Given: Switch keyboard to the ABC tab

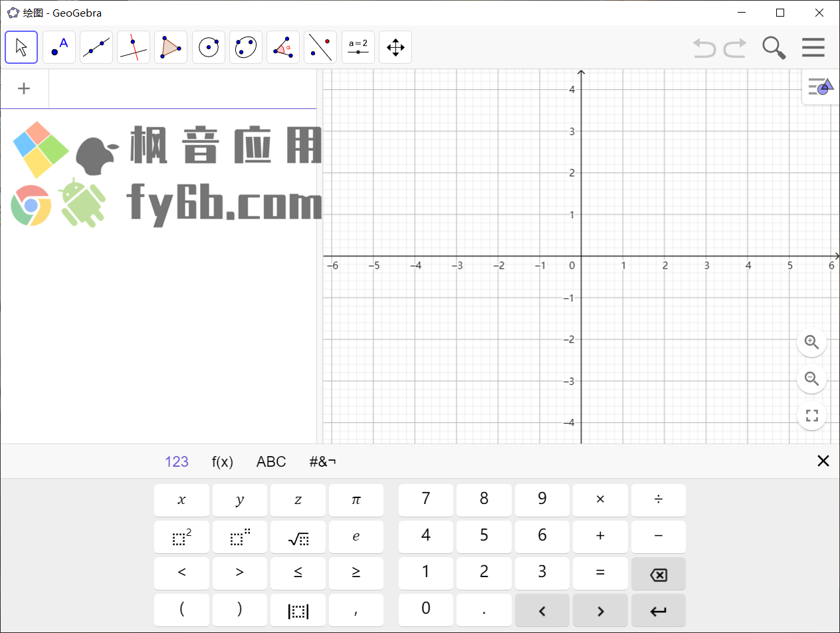Looking at the screenshot, I should (x=271, y=461).
